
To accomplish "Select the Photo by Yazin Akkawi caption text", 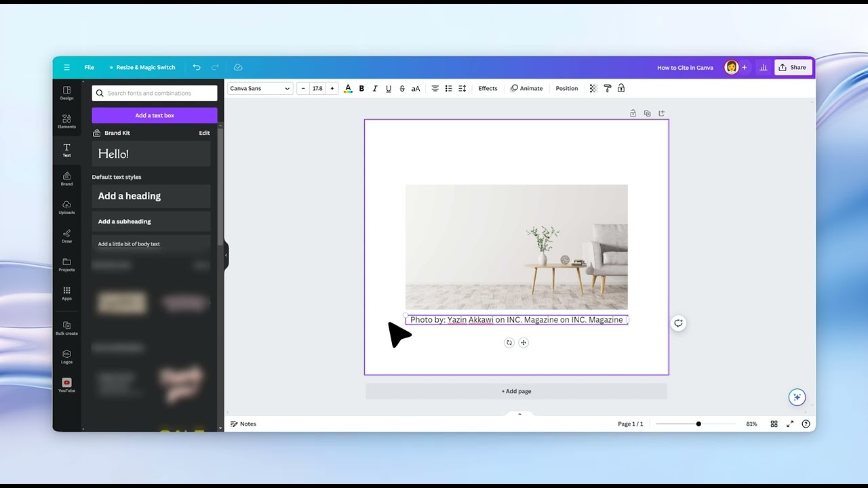I will coord(517,320).
